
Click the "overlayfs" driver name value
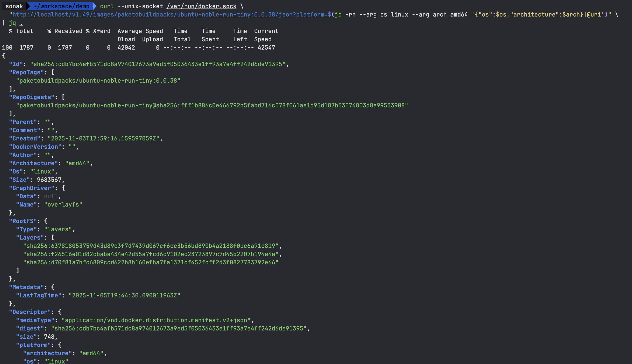tap(63, 205)
